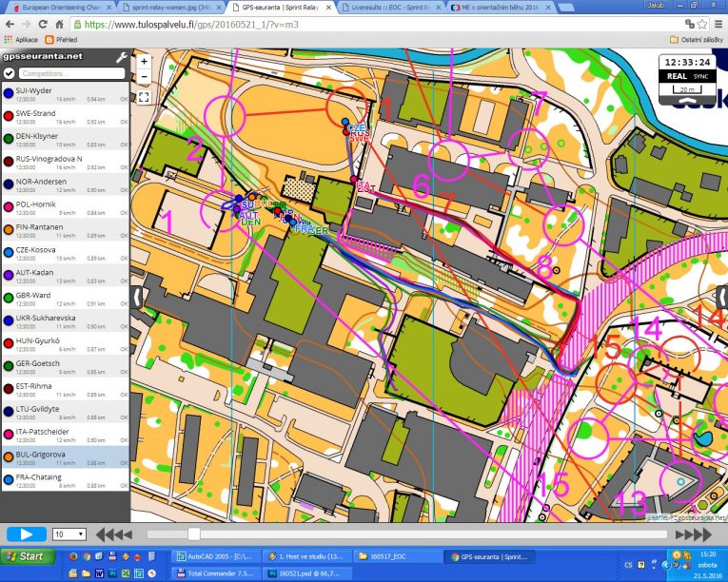Close the European Orienteering tab
The image size is (728, 582).
click(x=109, y=8)
